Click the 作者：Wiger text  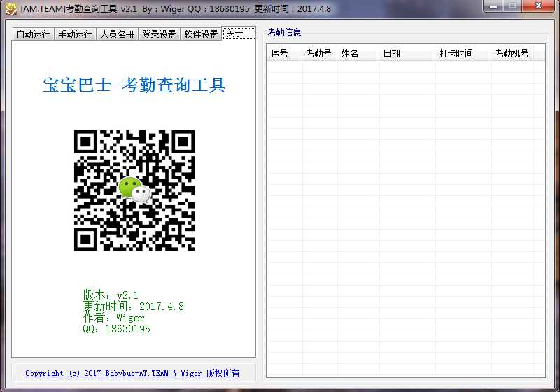pyautogui.click(x=113, y=317)
